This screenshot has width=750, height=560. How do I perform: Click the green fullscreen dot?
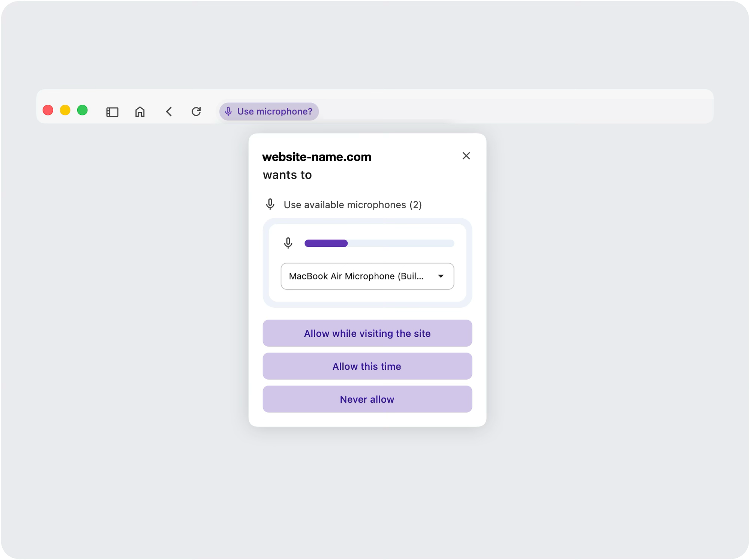click(82, 110)
